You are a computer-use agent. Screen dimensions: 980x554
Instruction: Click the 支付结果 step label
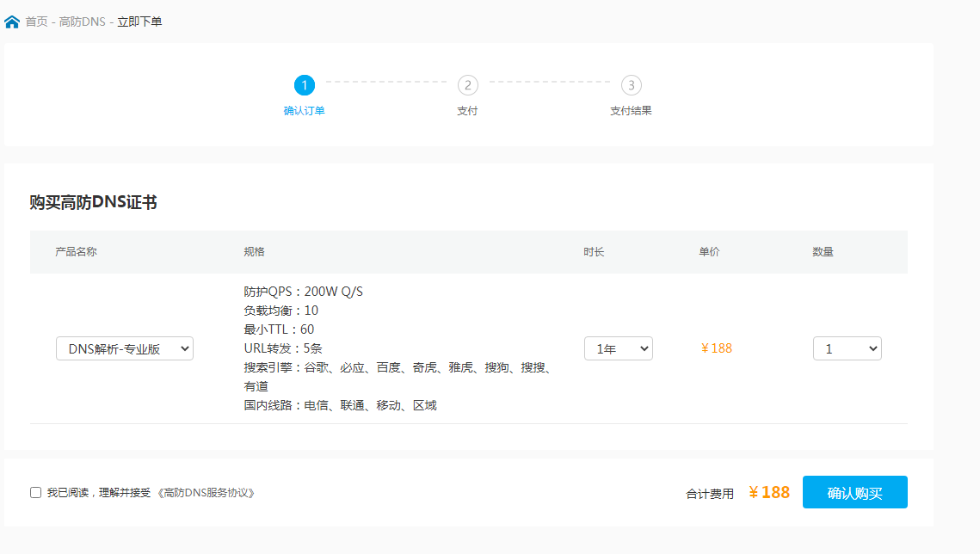pyautogui.click(x=631, y=111)
